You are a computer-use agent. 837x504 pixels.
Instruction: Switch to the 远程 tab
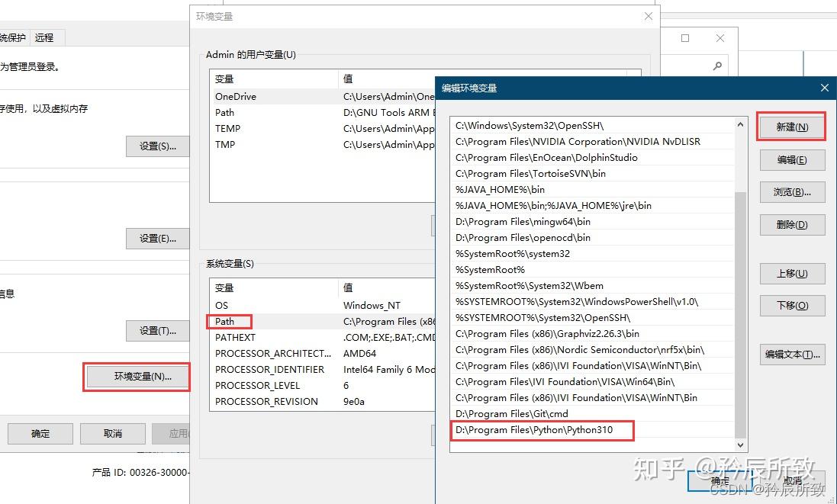click(x=46, y=37)
